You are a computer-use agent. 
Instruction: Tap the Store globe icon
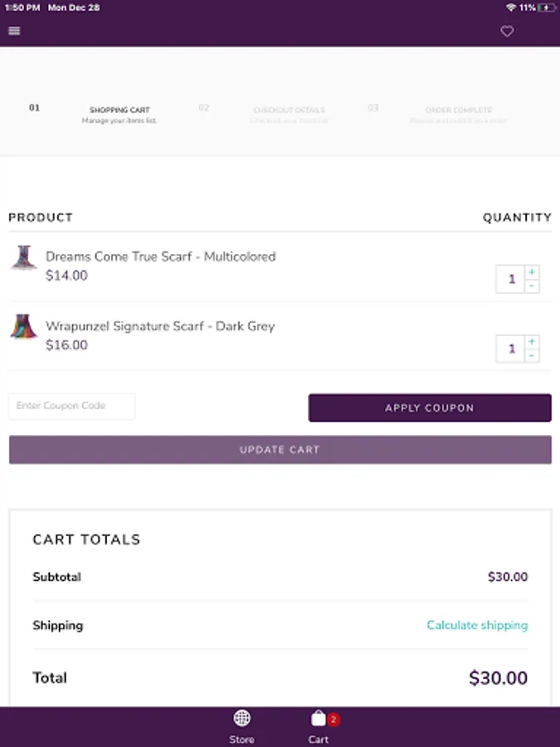pyautogui.click(x=241, y=719)
